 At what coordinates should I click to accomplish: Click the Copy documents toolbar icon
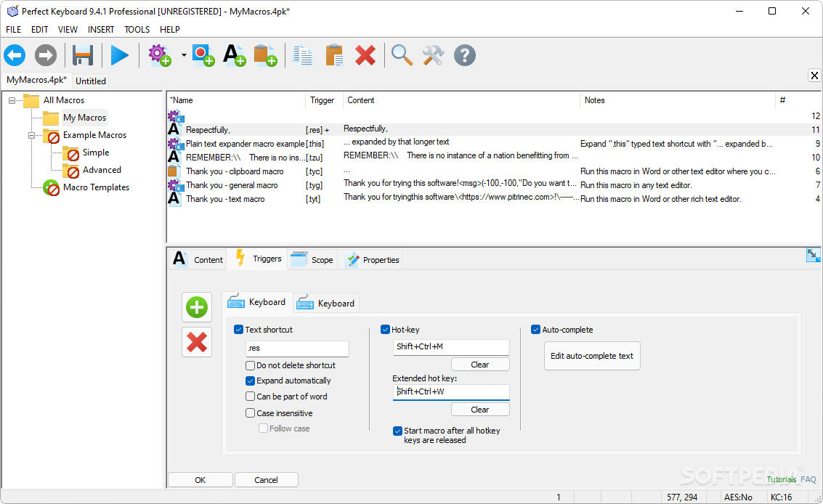[x=303, y=55]
